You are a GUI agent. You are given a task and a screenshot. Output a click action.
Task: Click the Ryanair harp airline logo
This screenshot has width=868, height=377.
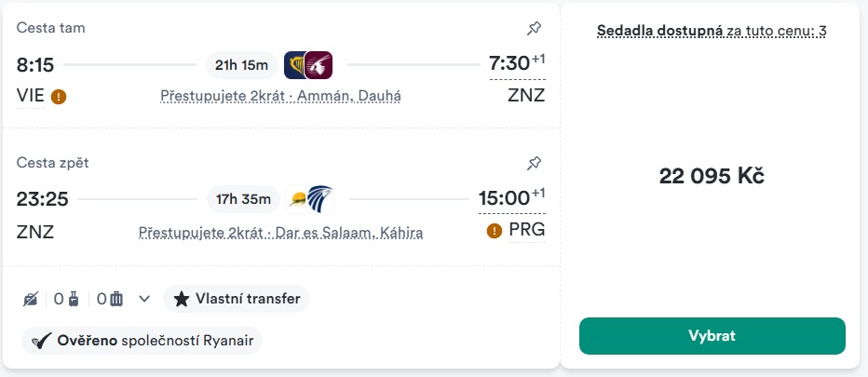click(x=296, y=65)
